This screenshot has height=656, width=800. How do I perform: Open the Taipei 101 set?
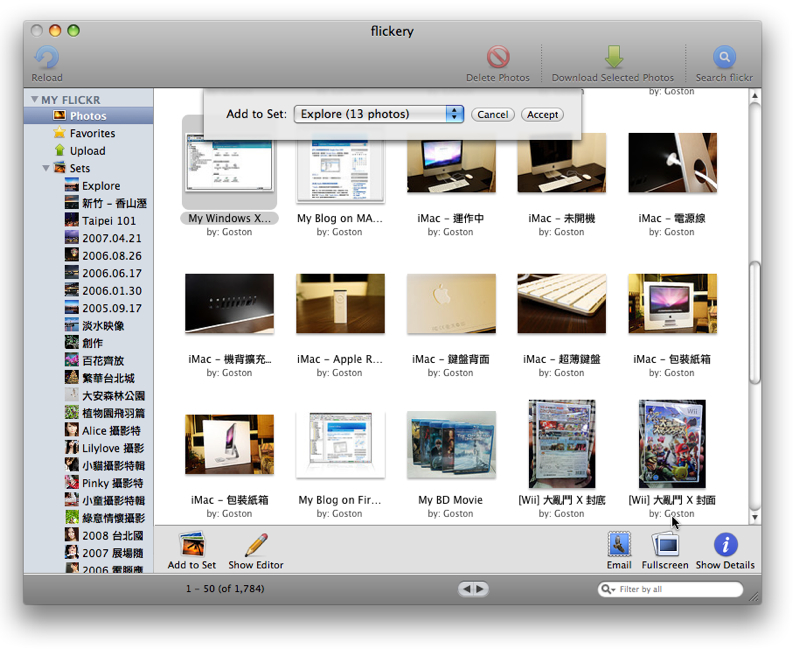pyautogui.click(x=88, y=221)
